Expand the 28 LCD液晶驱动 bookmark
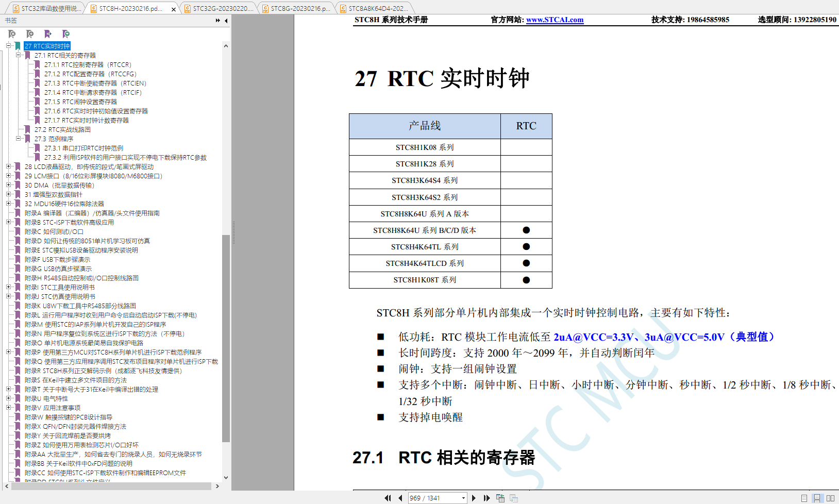This screenshot has width=839, height=504. click(x=8, y=166)
